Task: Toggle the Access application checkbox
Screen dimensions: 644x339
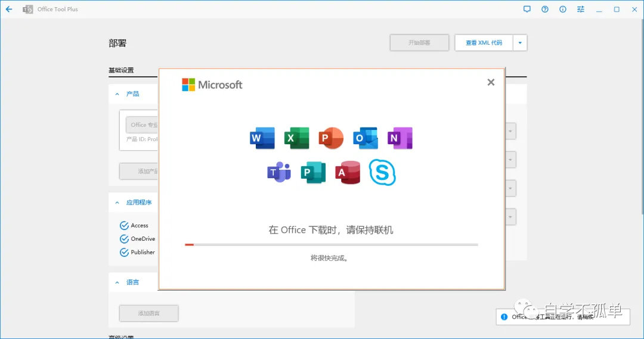Action: (124, 225)
